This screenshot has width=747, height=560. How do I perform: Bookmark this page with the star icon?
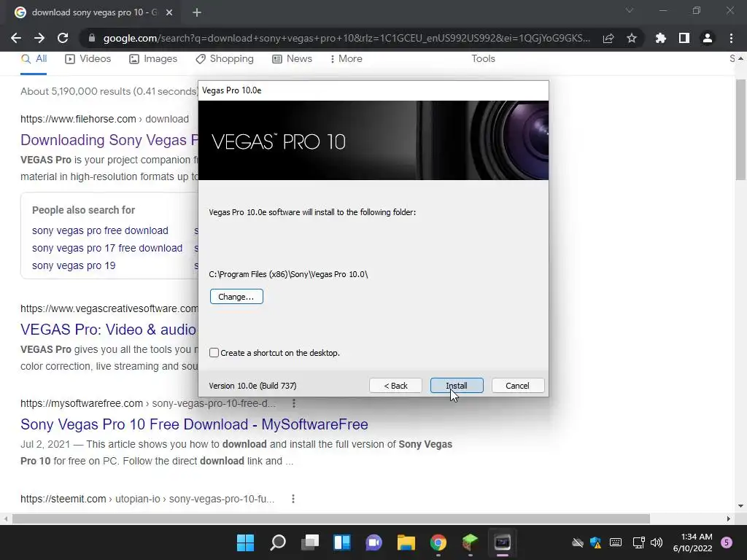631,38
